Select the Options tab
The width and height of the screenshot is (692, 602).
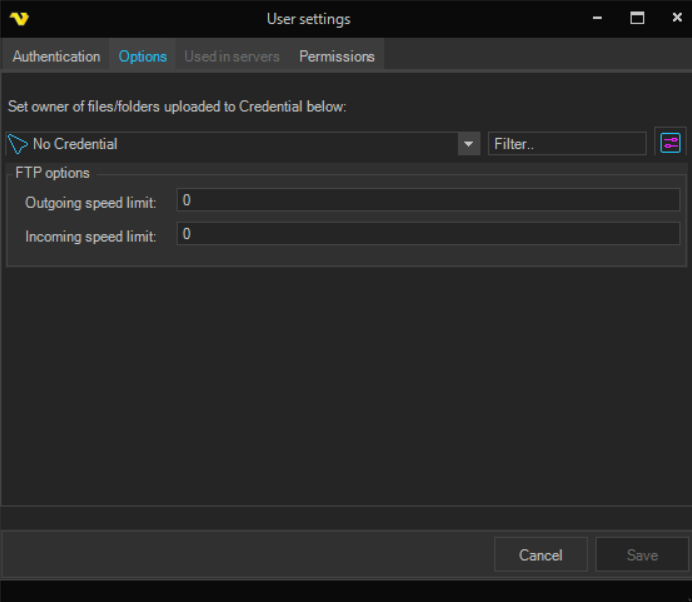143,56
